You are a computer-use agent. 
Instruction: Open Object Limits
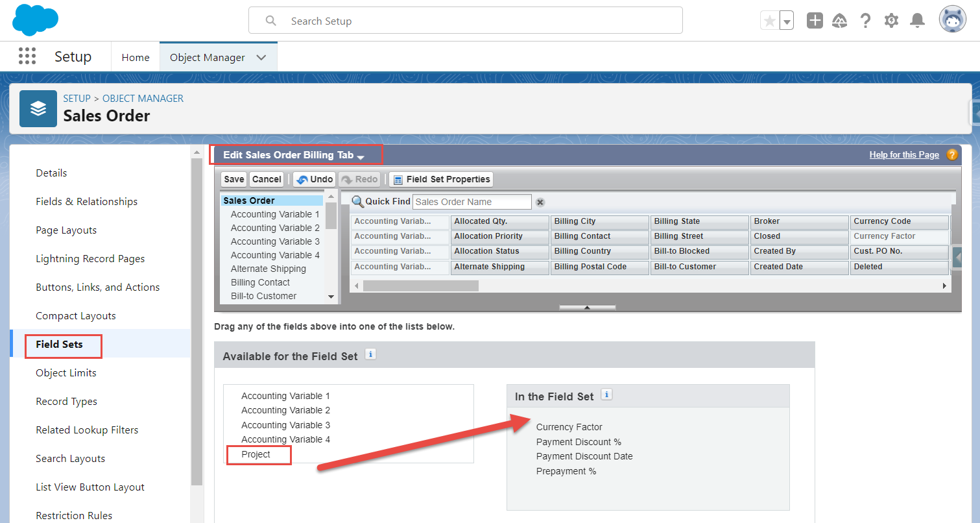(x=66, y=372)
